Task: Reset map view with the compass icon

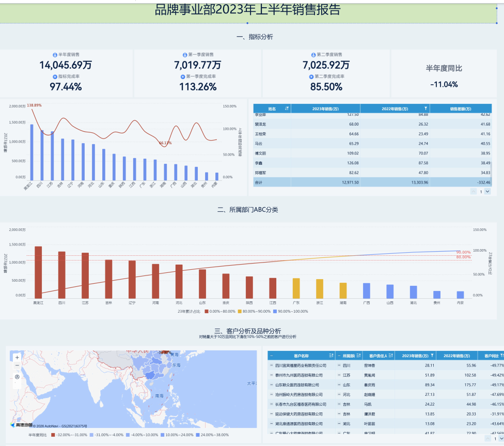Action: [x=18, y=377]
